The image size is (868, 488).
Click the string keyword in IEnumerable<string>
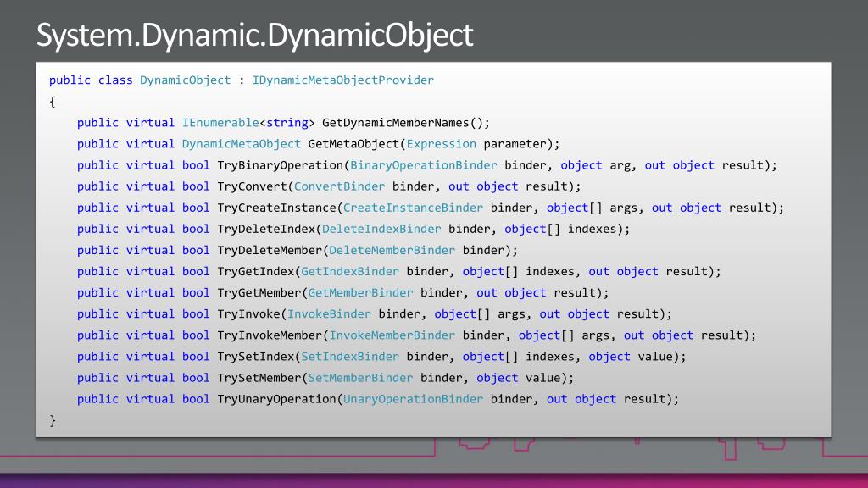pos(287,123)
